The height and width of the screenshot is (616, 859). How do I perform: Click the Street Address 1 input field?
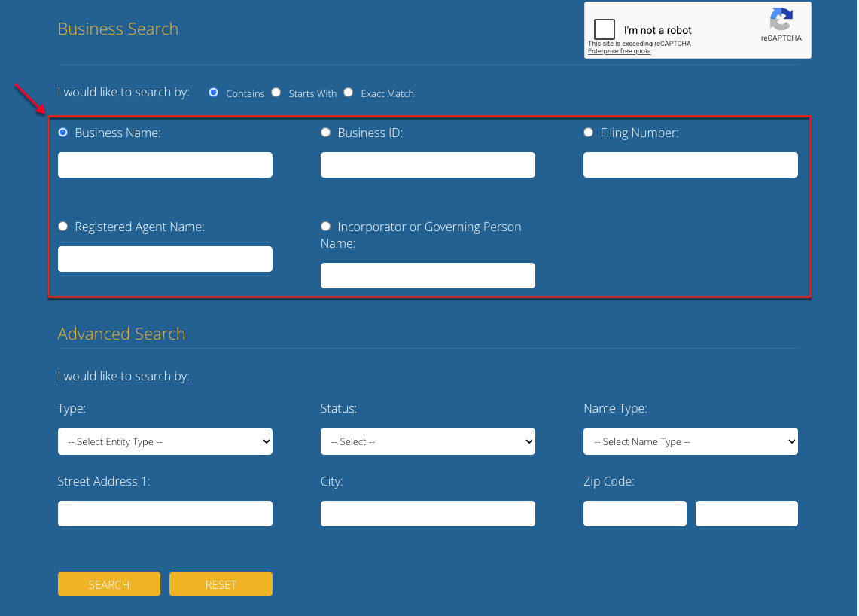coord(165,514)
